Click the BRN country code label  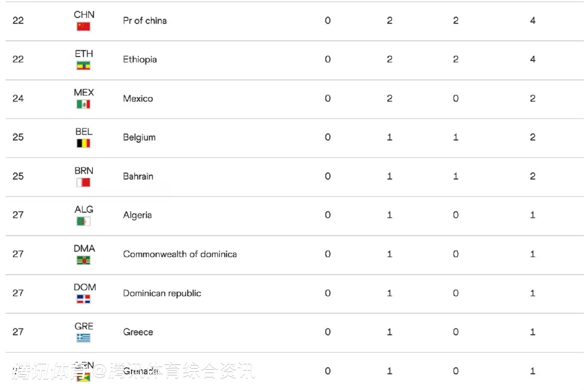tap(84, 170)
